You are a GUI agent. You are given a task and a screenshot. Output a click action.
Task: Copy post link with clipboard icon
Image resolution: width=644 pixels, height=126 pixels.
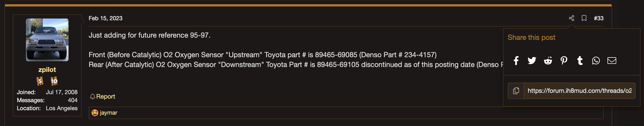(x=516, y=91)
